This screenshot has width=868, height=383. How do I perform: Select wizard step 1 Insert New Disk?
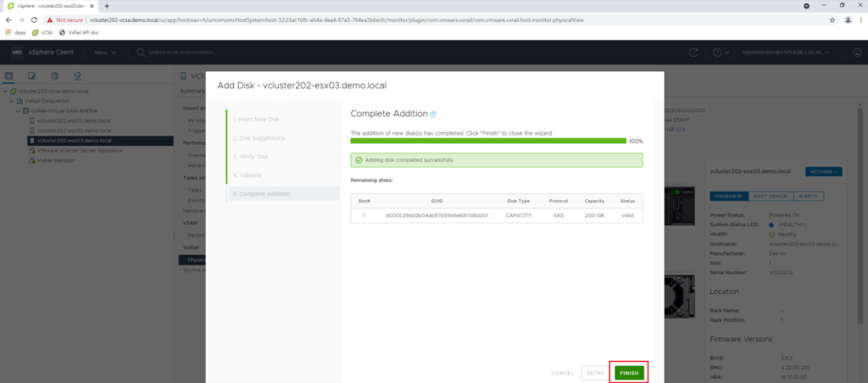pos(256,119)
